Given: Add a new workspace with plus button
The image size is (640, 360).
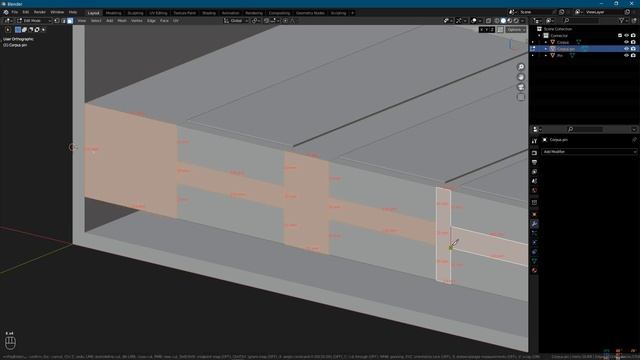Looking at the screenshot, I should coord(352,13).
